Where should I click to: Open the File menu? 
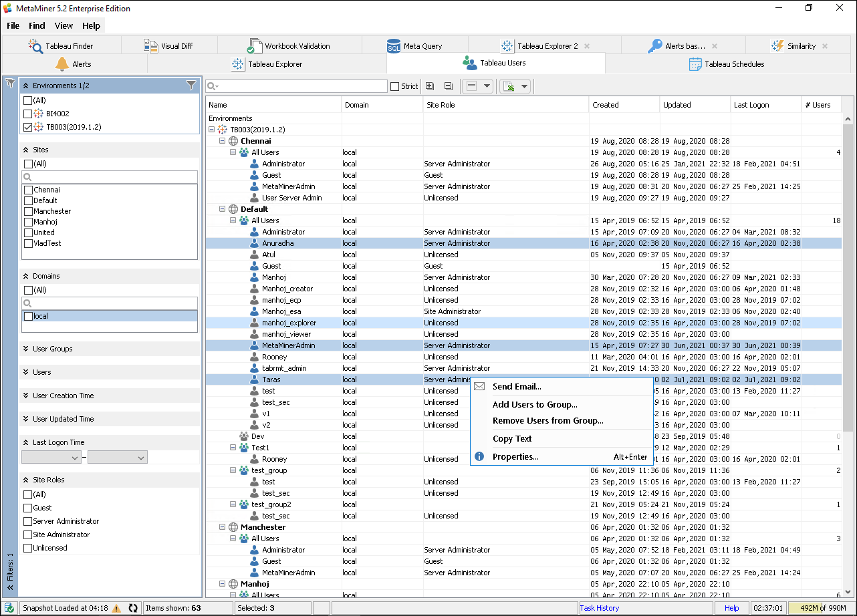13,25
